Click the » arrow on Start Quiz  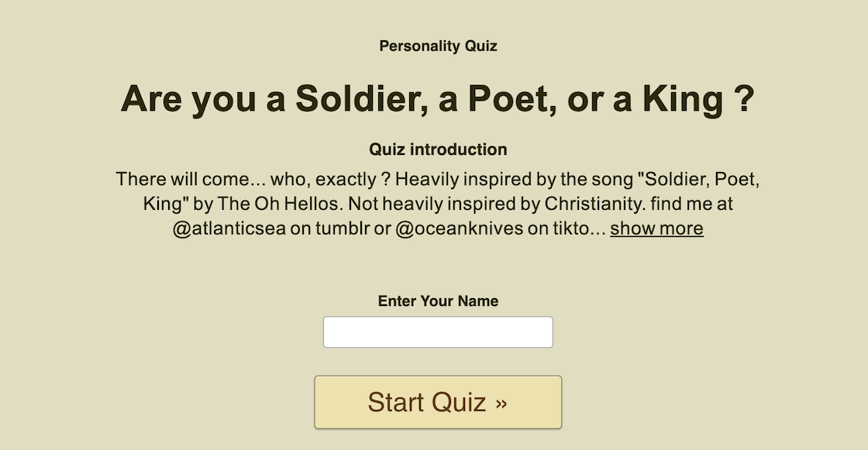point(501,403)
